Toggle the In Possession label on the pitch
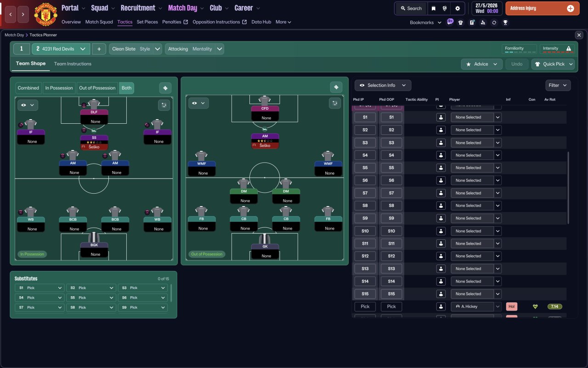Screen dimensions: 588x368 tap(32, 254)
